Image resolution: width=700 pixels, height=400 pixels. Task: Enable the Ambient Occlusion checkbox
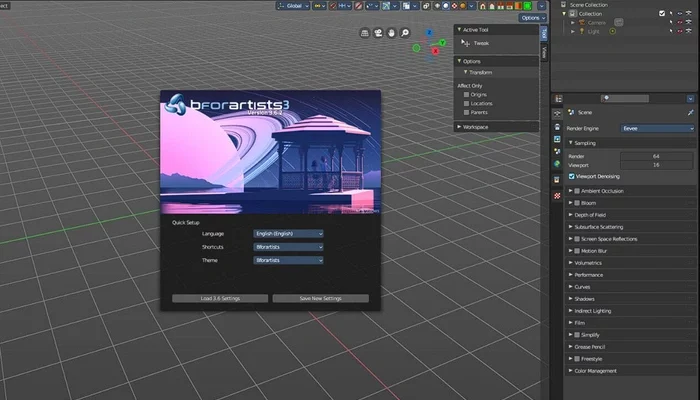pyautogui.click(x=577, y=191)
